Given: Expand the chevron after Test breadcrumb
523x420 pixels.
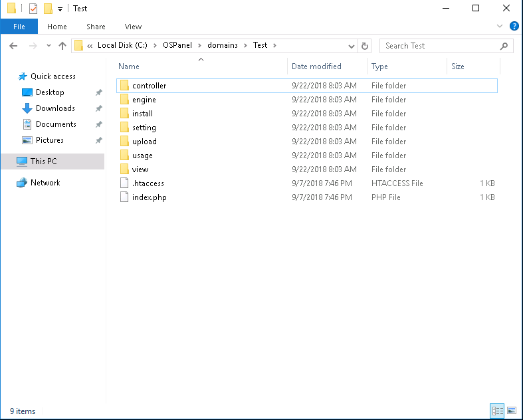Looking at the screenshot, I should click(x=274, y=45).
